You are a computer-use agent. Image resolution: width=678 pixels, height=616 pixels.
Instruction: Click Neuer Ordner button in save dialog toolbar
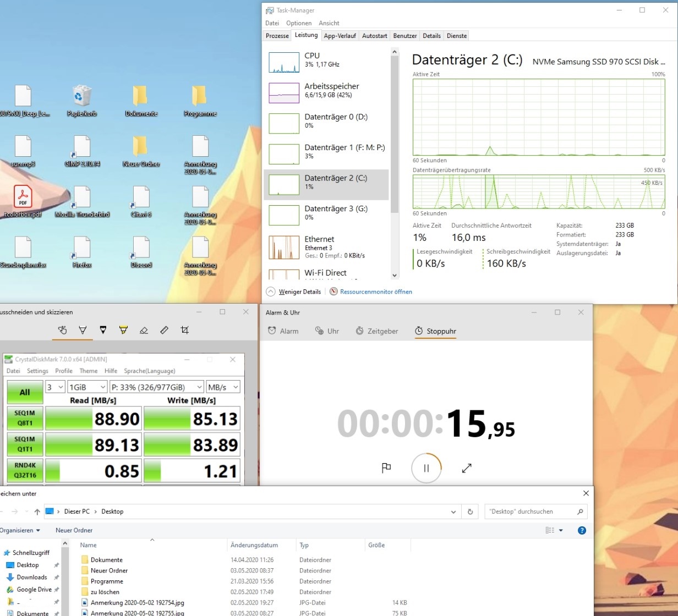(74, 530)
